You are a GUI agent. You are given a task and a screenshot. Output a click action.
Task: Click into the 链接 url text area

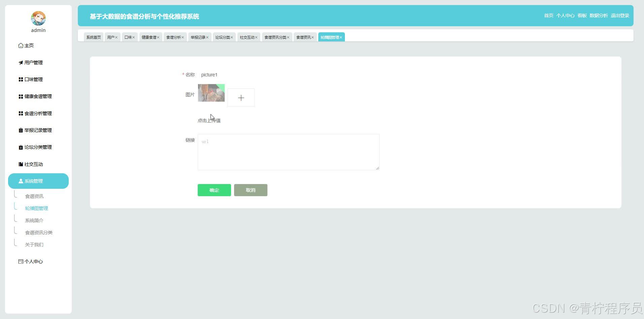point(289,152)
